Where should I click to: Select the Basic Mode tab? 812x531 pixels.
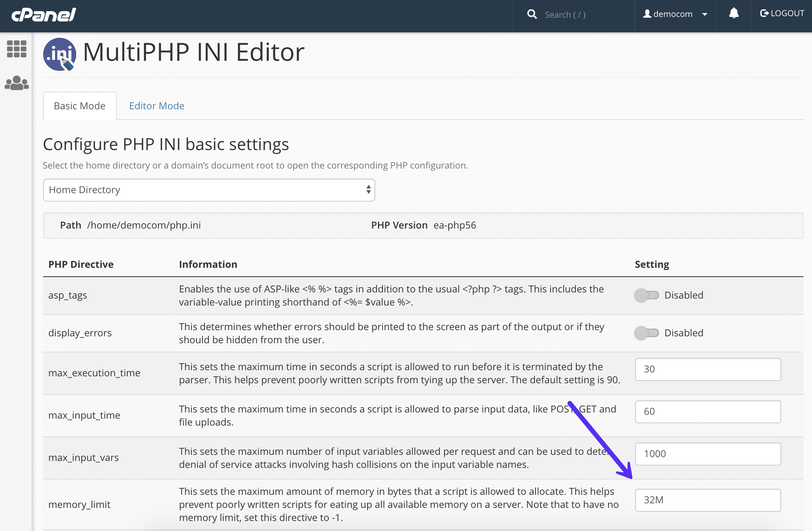[79, 105]
